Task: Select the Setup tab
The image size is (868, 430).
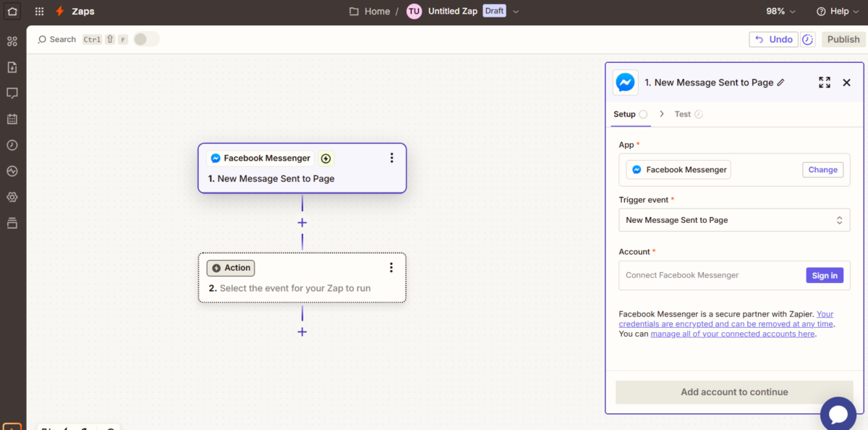Action: 624,114
